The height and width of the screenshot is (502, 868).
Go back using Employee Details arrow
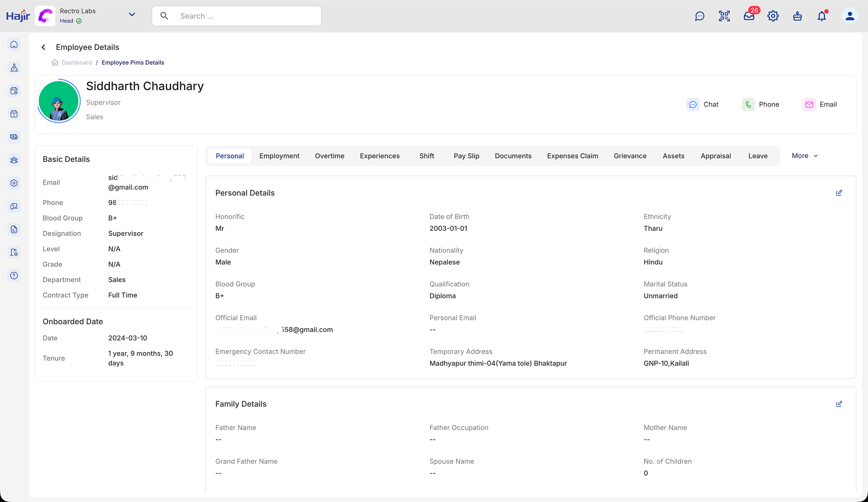(x=43, y=47)
